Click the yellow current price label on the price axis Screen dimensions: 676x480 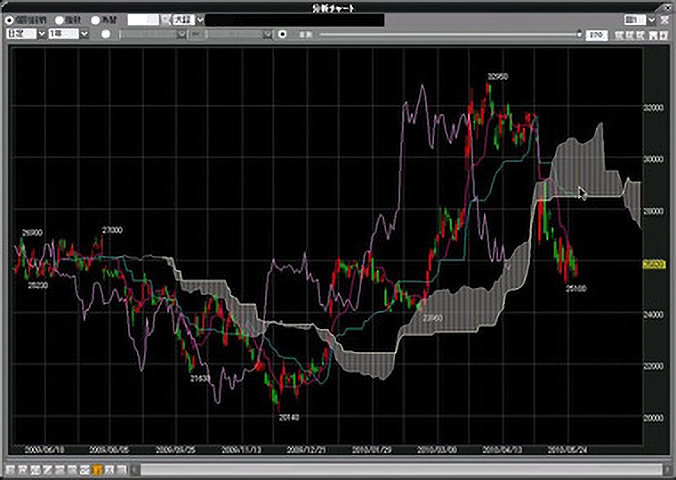pos(654,264)
